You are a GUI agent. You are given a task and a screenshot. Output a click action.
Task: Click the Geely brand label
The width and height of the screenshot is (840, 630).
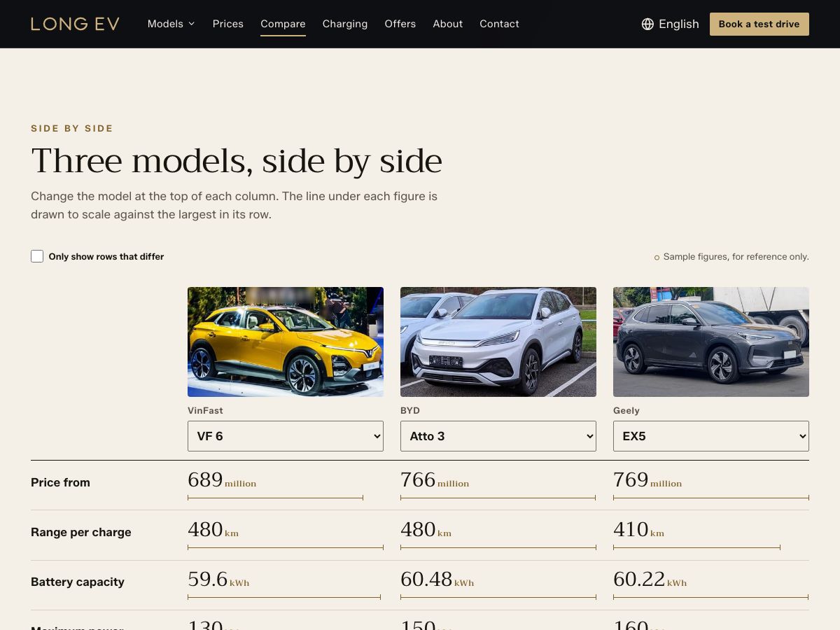(x=626, y=411)
